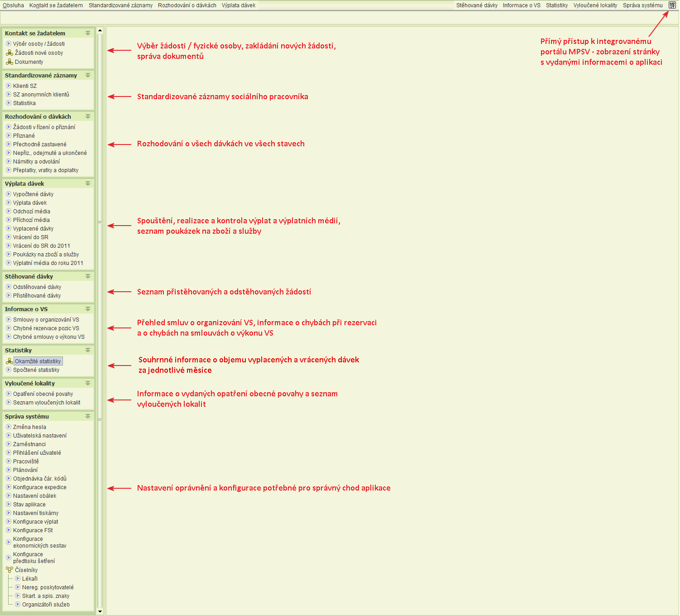Click the icon next to Dokumenty
Screen dimensions: 680x616
point(9,62)
